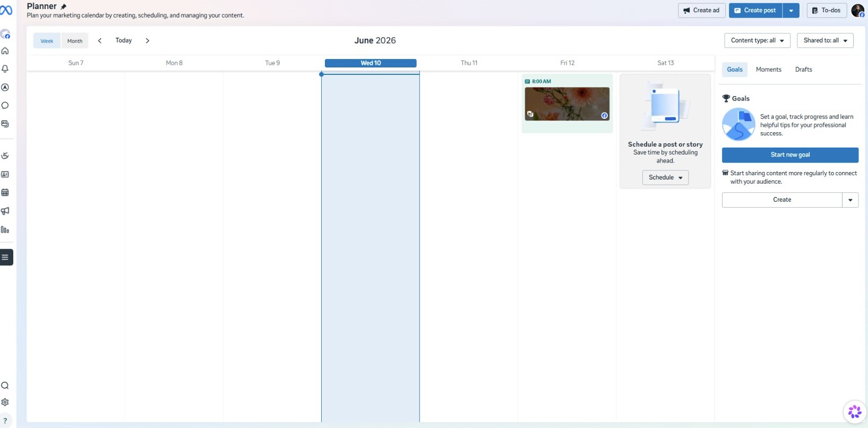Switch to the Drafts tab
The width and height of the screenshot is (868, 428).
click(804, 70)
